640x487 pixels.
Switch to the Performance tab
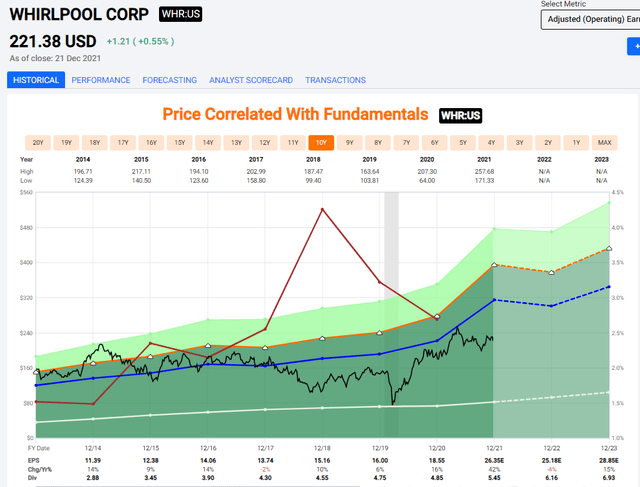(x=101, y=80)
